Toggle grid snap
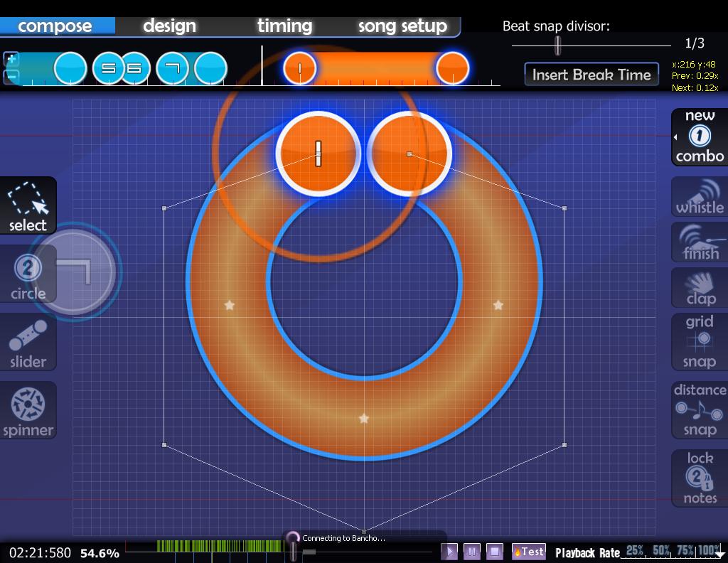This screenshot has width=728, height=563. coord(700,342)
